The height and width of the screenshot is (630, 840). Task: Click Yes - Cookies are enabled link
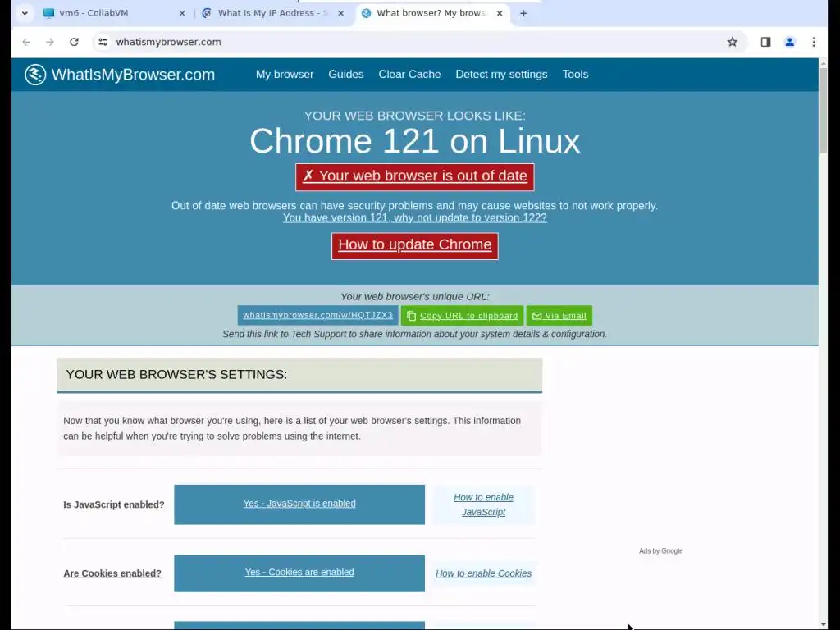[x=299, y=572]
